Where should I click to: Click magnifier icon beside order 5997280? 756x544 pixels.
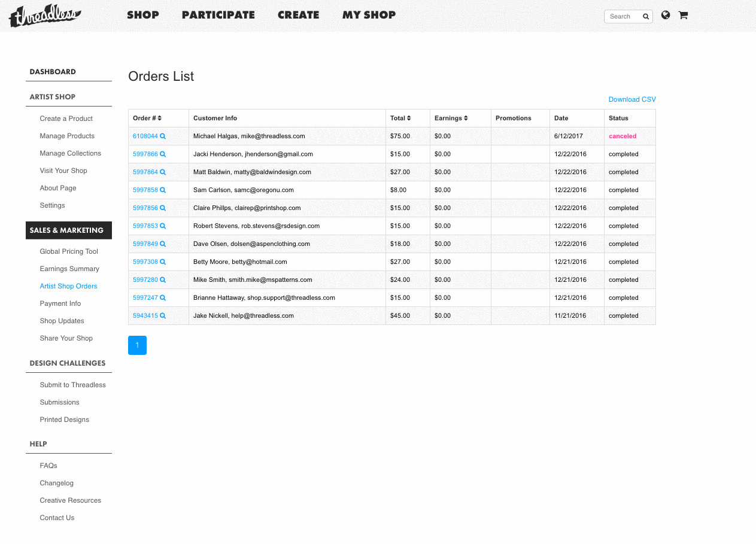click(163, 280)
